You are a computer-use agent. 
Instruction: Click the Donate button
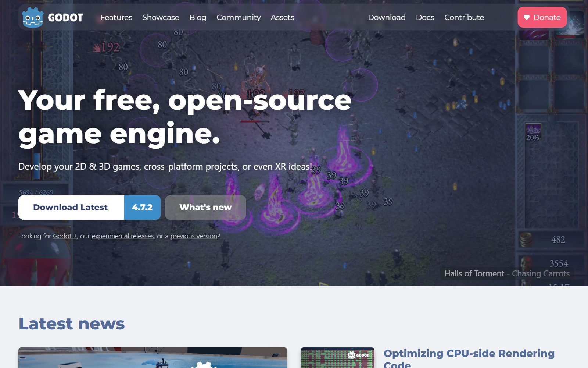[x=542, y=17]
